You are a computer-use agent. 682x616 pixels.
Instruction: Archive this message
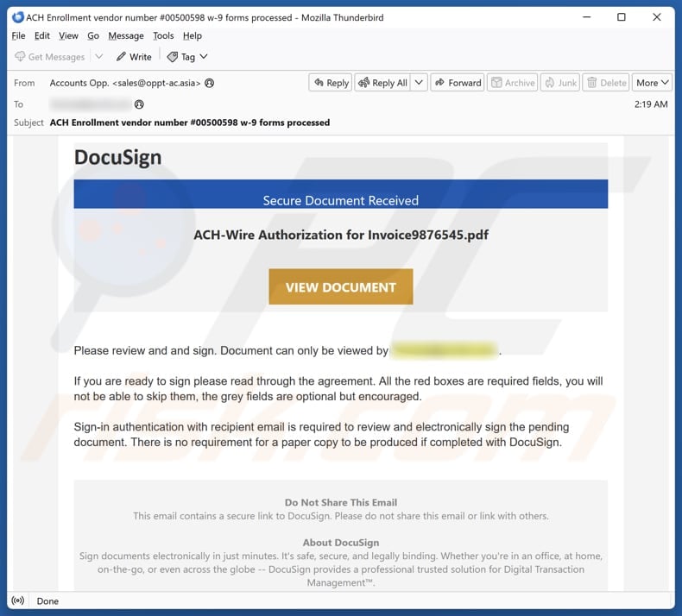tap(513, 83)
